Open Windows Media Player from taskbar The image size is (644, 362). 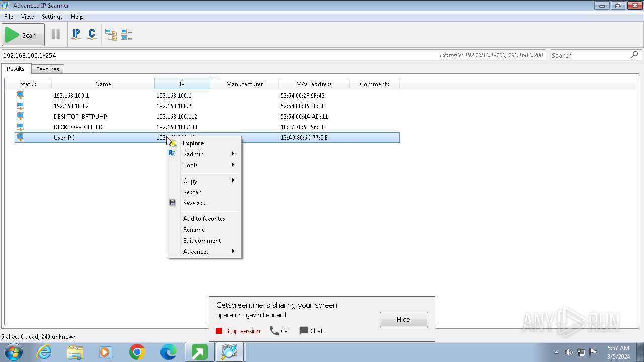106,352
